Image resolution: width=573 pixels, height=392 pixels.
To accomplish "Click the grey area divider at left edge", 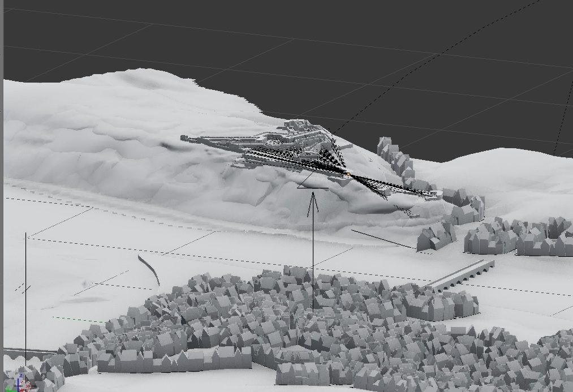I will click(2, 196).
